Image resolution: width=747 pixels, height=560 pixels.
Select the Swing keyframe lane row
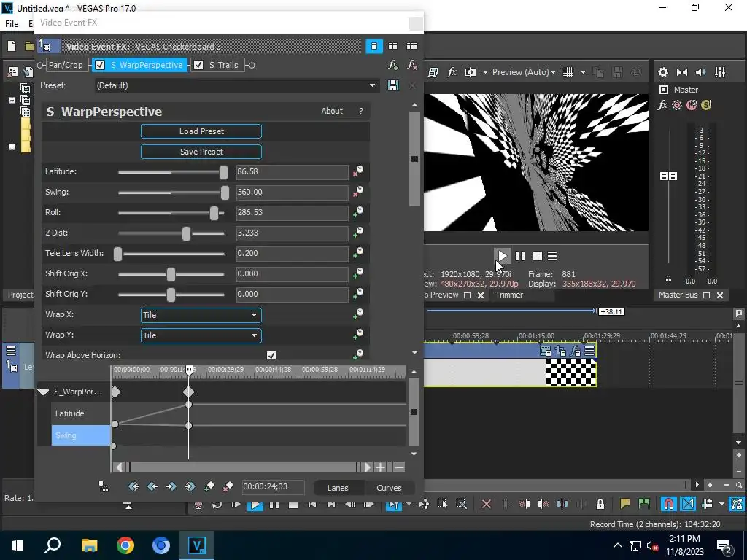point(81,436)
